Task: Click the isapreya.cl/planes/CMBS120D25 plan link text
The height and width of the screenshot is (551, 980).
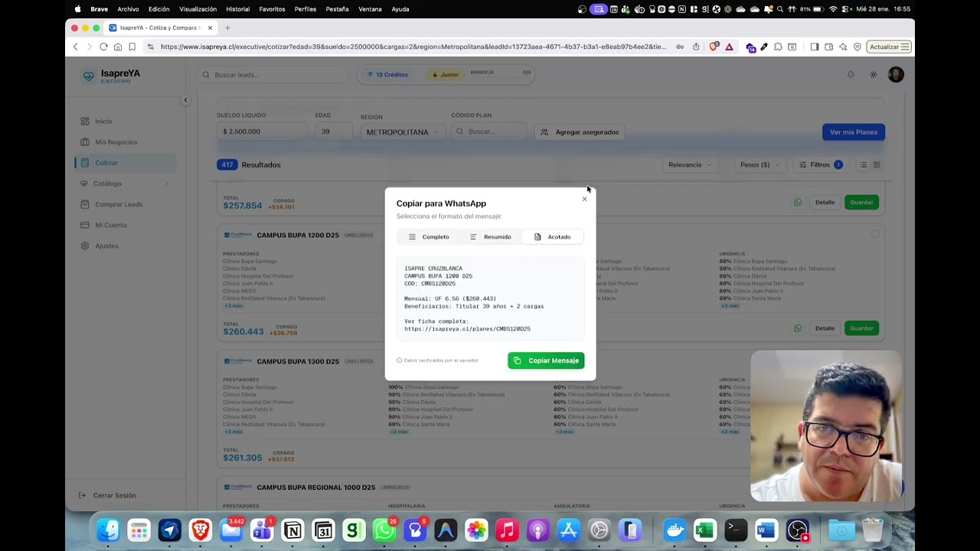Action: (467, 329)
